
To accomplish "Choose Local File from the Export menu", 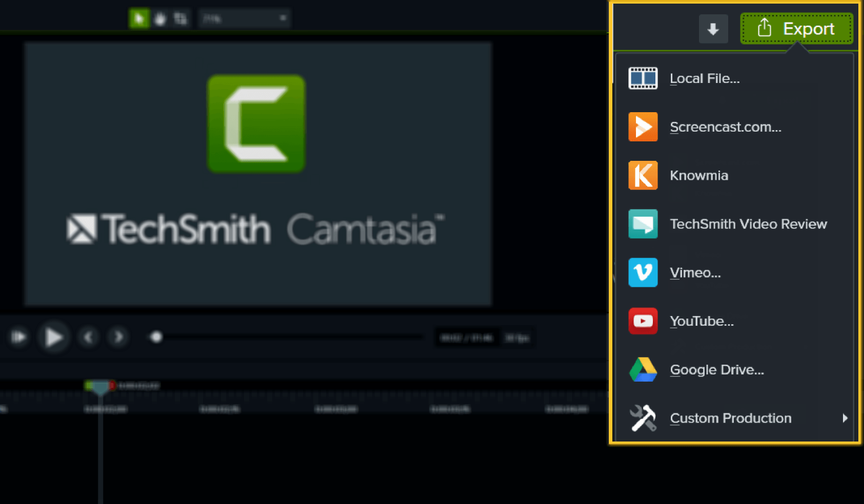I will pos(705,78).
